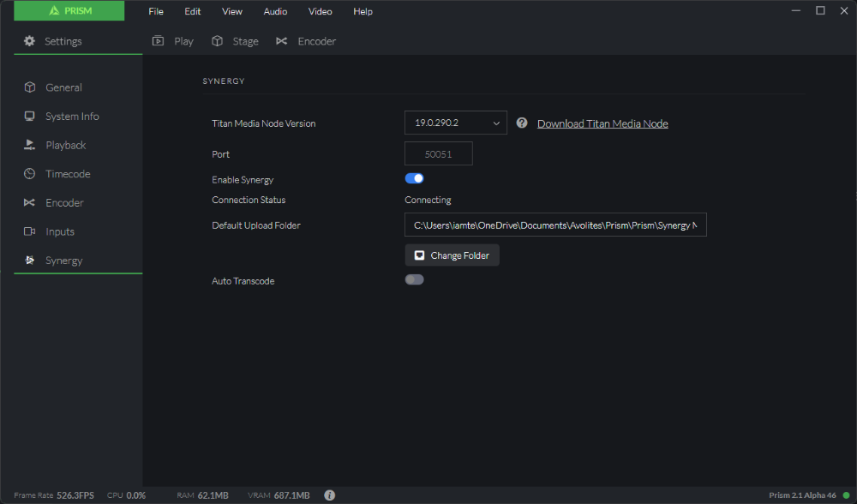The height and width of the screenshot is (504, 857).
Task: Click the Encoder tab icon in top bar
Action: tap(281, 41)
